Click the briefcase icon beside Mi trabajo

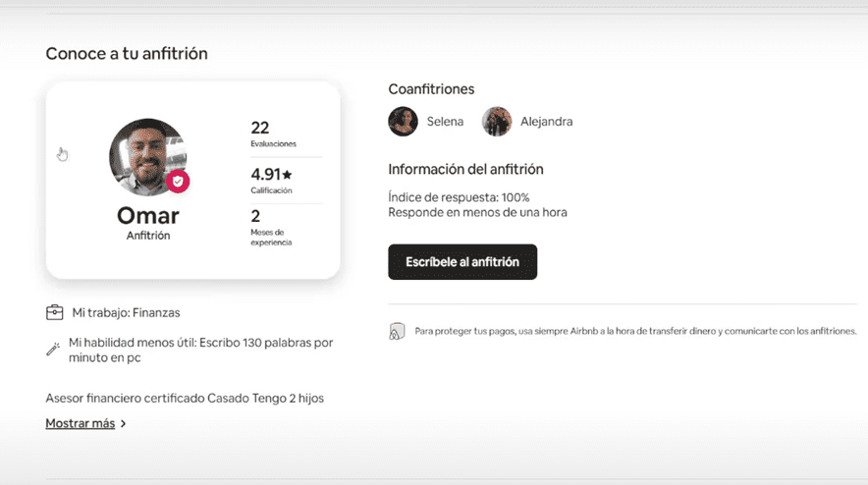click(x=55, y=312)
